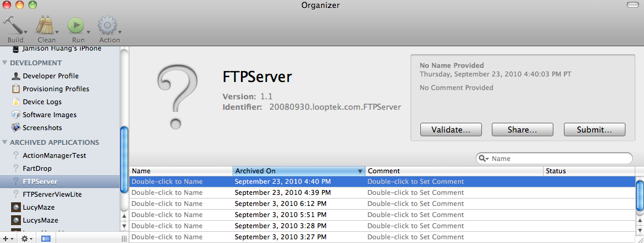Sort by Archived On column header
Viewport: 644px width, 243px height.
(x=299, y=171)
